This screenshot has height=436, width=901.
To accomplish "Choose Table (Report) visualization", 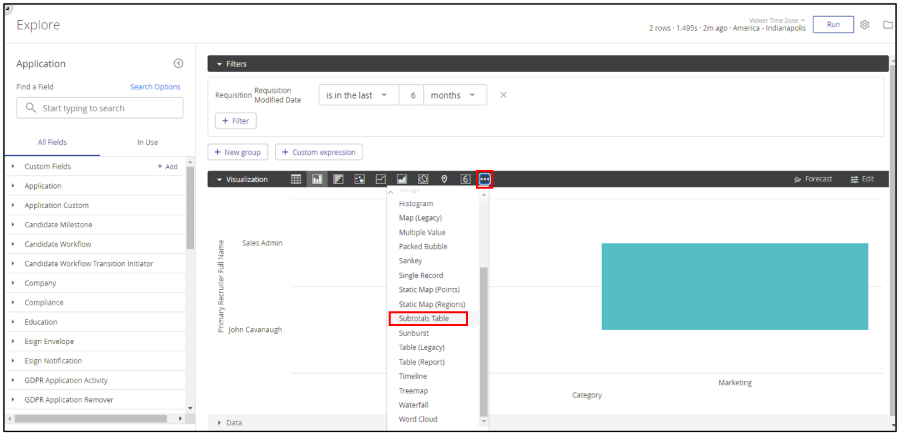I will (x=422, y=362).
